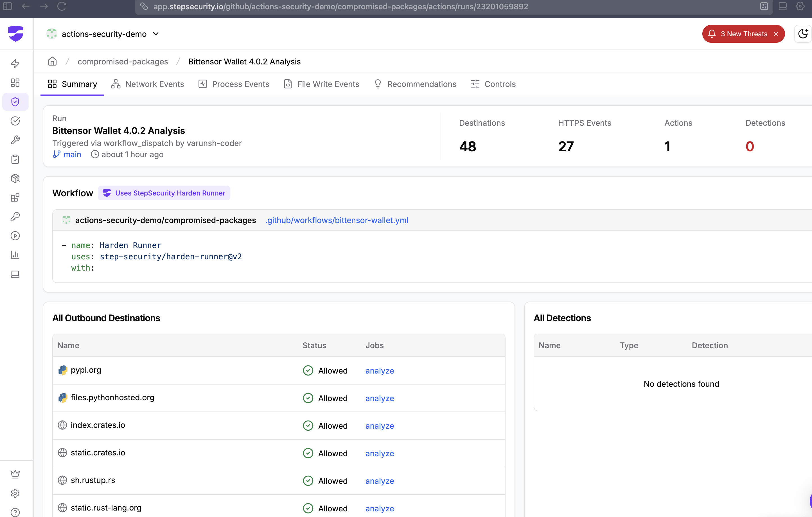
Task: Toggle dark mode with moon icon
Action: (803, 34)
